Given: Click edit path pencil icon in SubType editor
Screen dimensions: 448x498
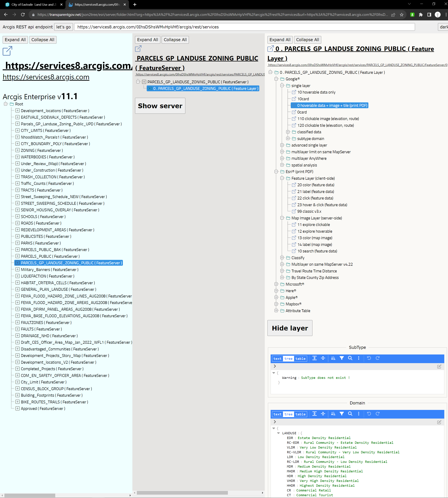Looking at the screenshot, I should pos(439,366).
